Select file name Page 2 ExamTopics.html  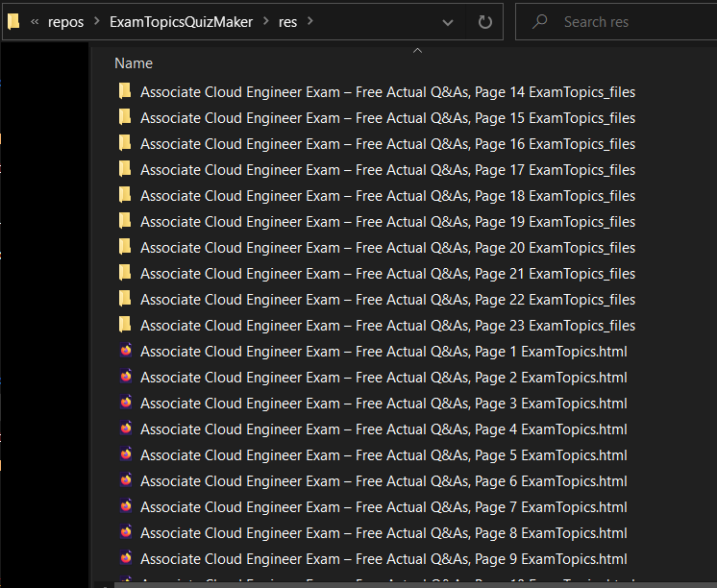click(x=384, y=379)
